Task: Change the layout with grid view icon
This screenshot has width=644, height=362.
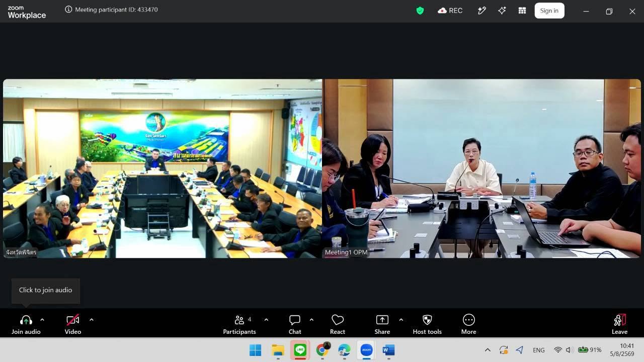Action: [x=522, y=11]
